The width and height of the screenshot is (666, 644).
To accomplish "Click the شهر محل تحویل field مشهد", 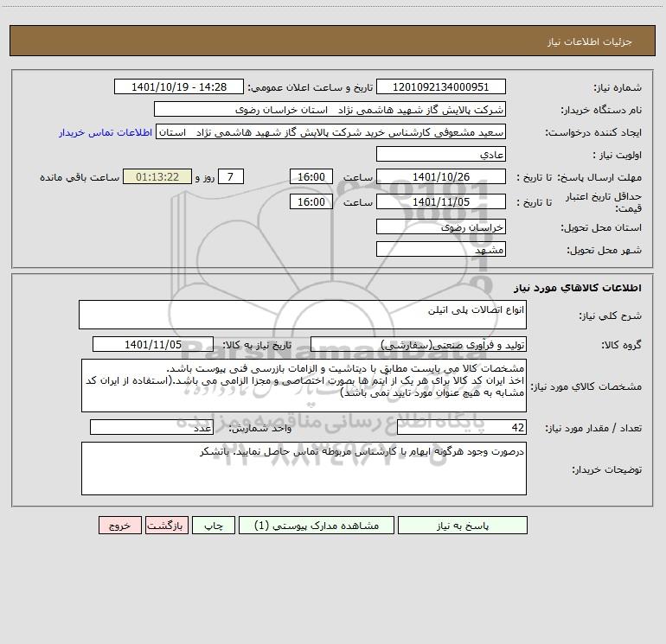I will 441,249.
